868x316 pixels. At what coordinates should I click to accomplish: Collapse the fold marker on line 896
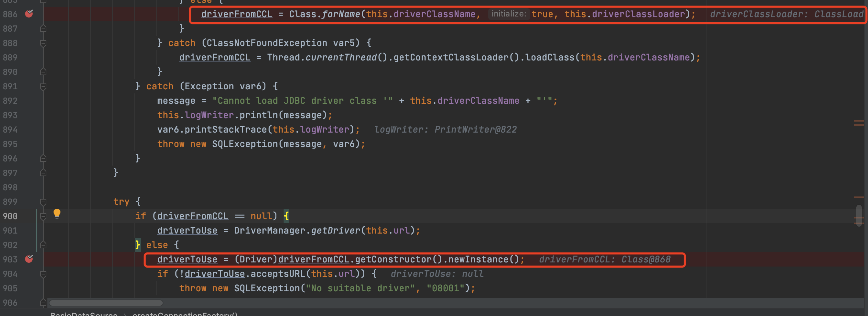[43, 158]
